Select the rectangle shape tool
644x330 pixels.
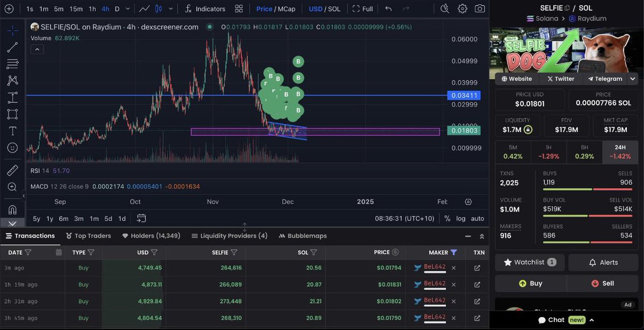[x=12, y=114]
